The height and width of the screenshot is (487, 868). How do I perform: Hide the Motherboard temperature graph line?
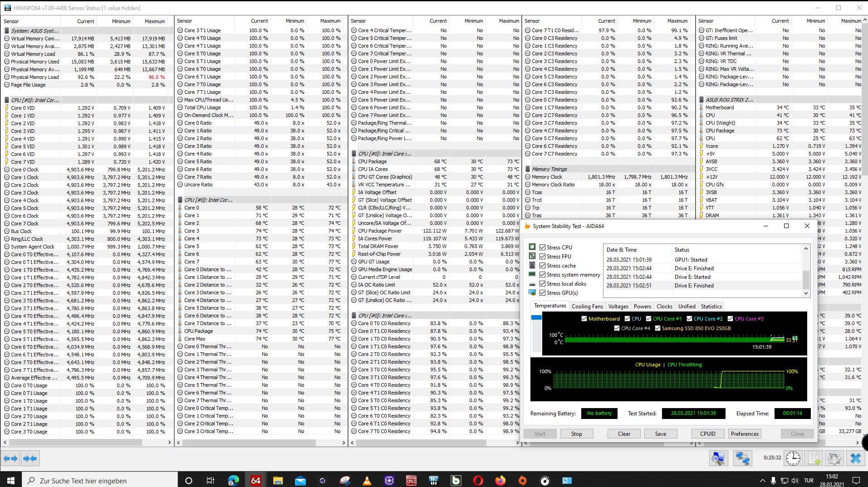[x=584, y=318]
